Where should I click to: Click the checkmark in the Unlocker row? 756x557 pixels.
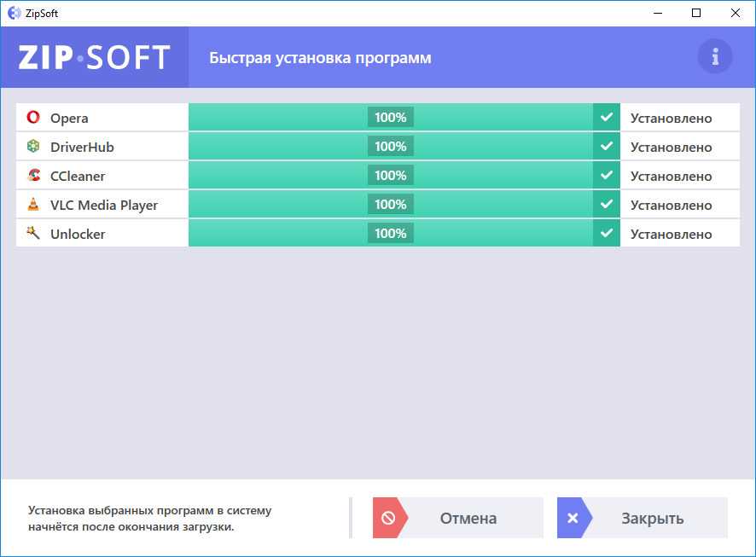point(607,233)
